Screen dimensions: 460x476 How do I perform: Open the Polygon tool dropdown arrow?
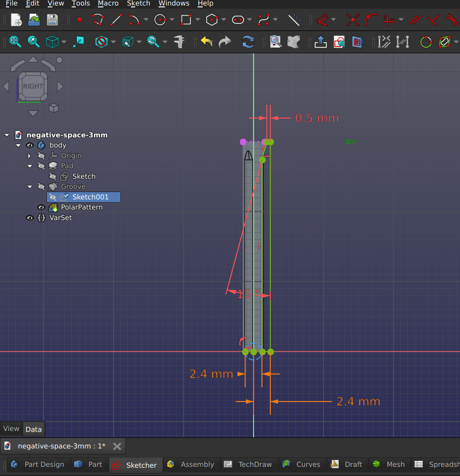[224, 20]
